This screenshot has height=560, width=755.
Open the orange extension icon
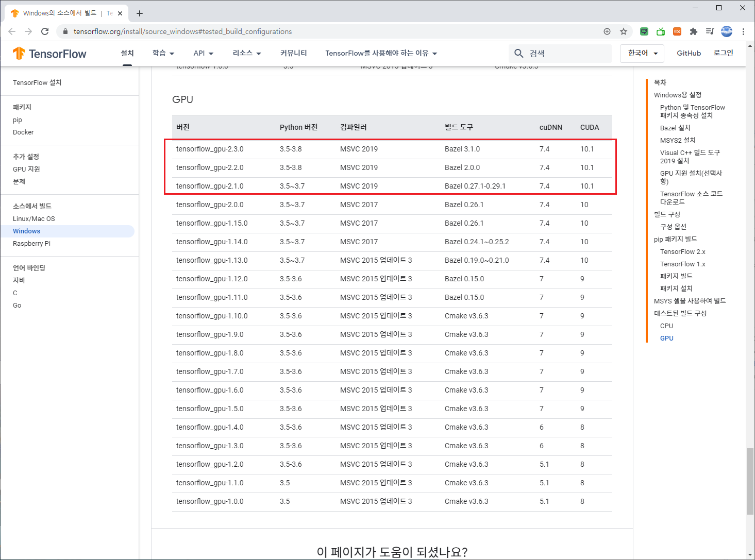pos(677,31)
